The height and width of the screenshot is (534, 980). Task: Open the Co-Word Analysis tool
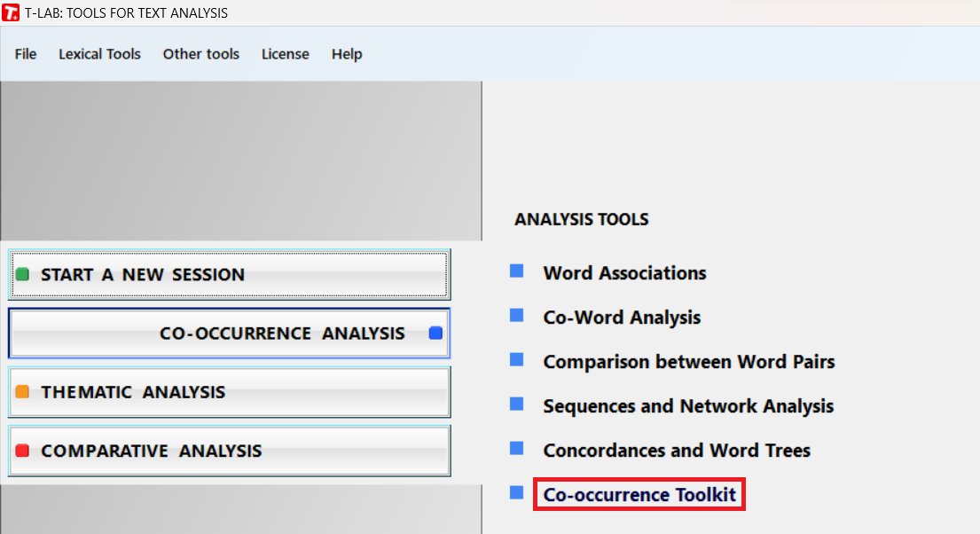(x=622, y=318)
